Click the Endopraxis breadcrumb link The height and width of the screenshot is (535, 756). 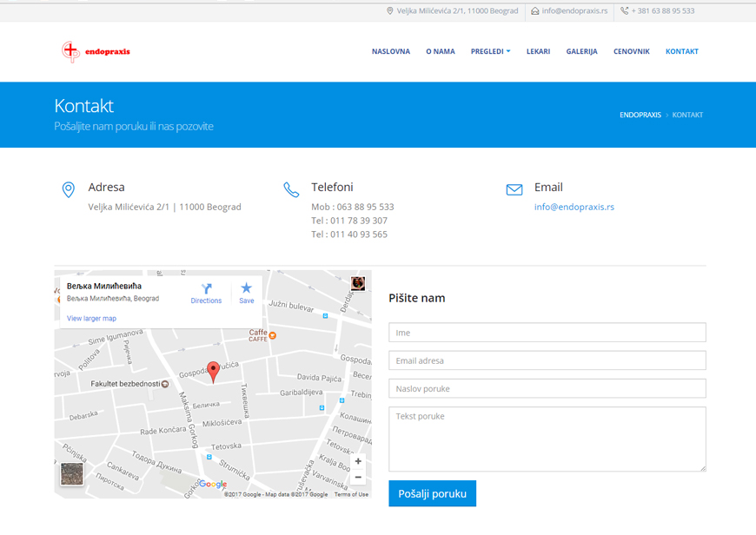click(640, 115)
